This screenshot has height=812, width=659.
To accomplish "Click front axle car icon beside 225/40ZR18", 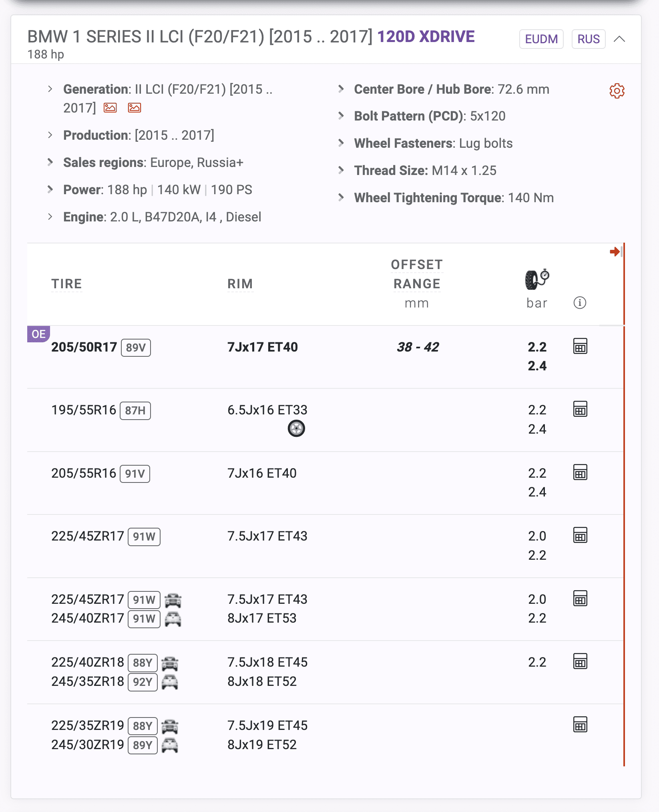I will click(170, 663).
